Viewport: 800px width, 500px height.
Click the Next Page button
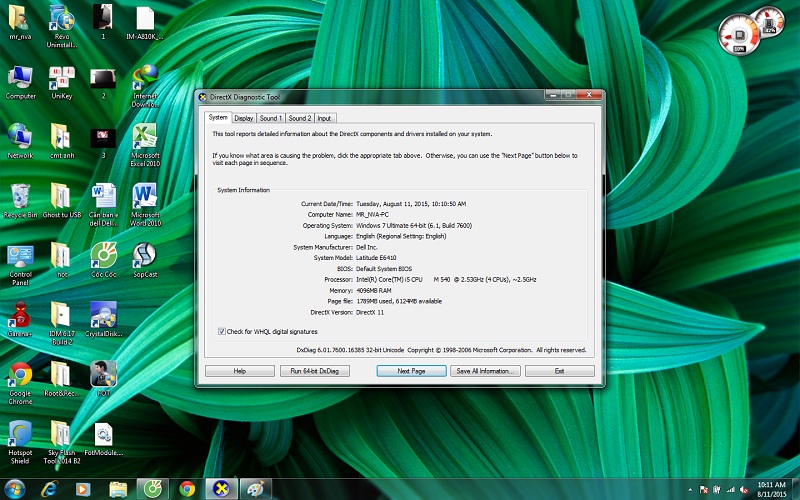(x=411, y=371)
